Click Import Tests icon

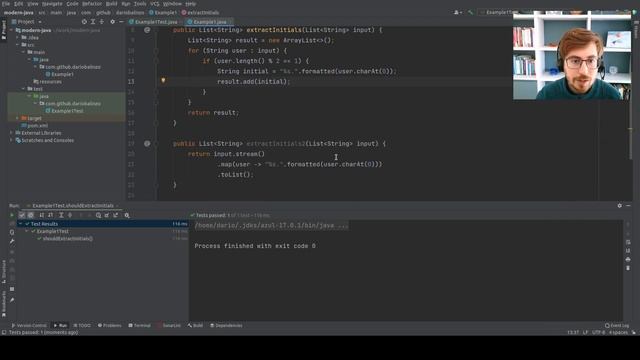107,215
